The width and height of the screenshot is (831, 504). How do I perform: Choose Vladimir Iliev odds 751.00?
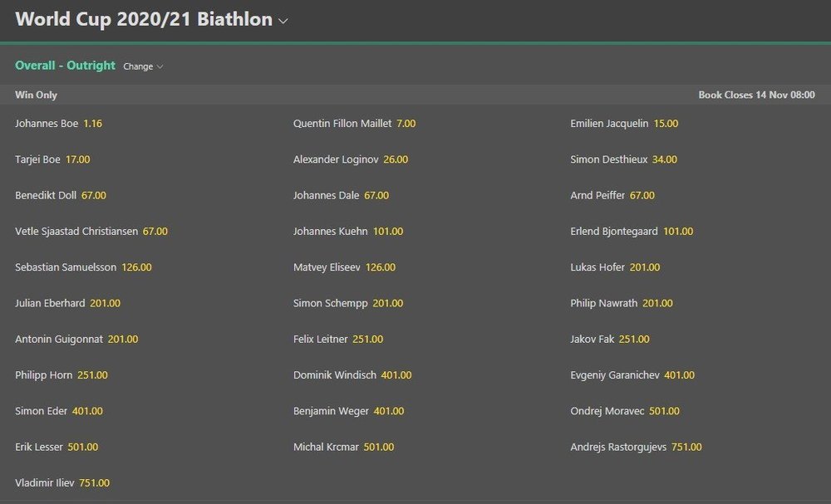pyautogui.click(x=94, y=483)
